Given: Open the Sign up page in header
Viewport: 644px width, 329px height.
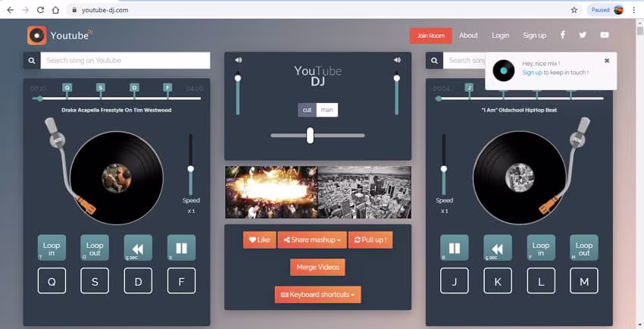Looking at the screenshot, I should (x=534, y=36).
